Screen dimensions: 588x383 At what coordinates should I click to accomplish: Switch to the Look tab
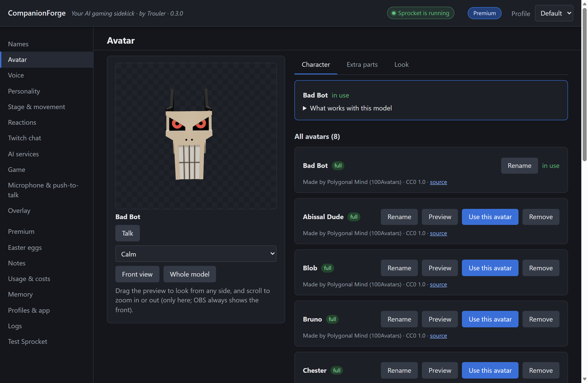tap(401, 65)
